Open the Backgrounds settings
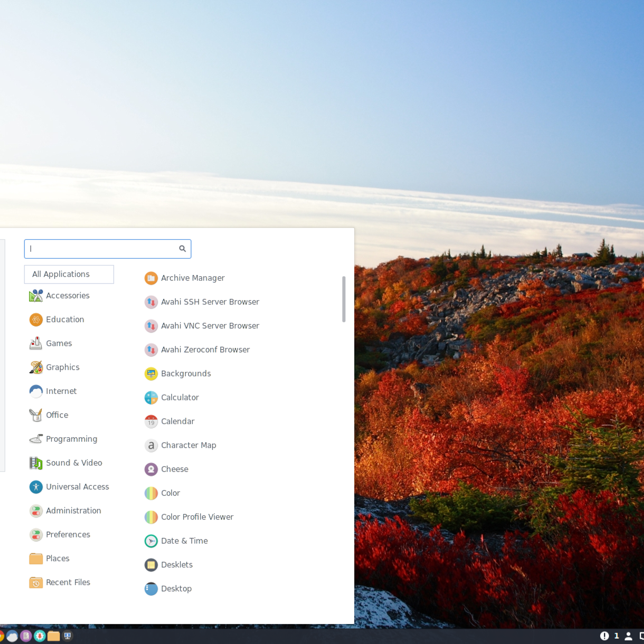 point(186,374)
